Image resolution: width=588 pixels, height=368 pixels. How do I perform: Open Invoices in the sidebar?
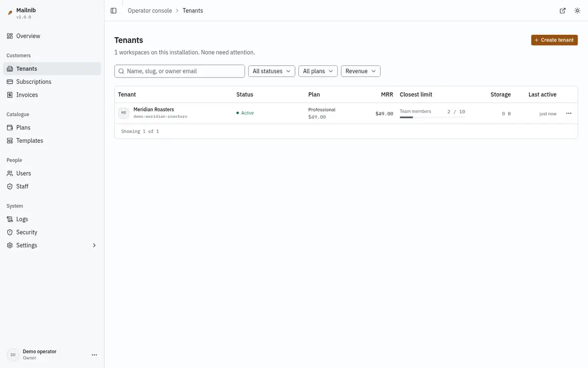(x=52, y=95)
